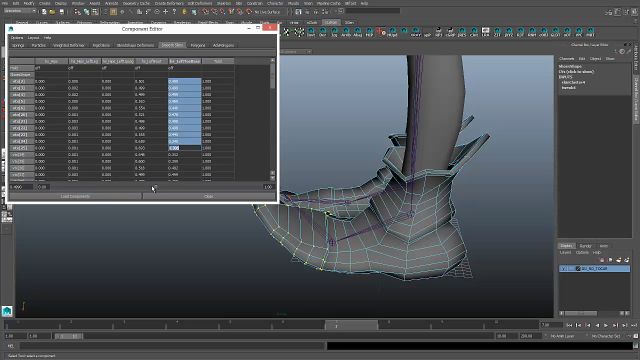Switch to the Display layer tab
Image resolution: width=640 pixels, height=360 pixels.
coord(566,246)
